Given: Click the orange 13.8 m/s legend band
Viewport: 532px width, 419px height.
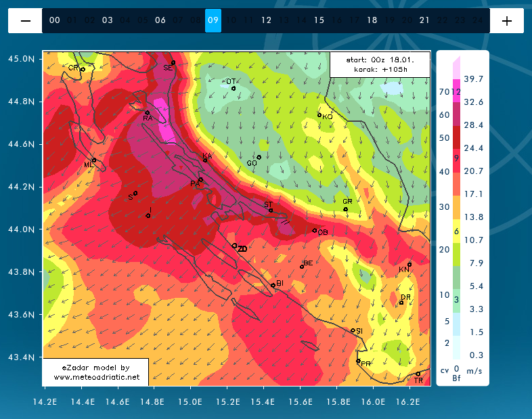Looking at the screenshot, I should [456, 206].
